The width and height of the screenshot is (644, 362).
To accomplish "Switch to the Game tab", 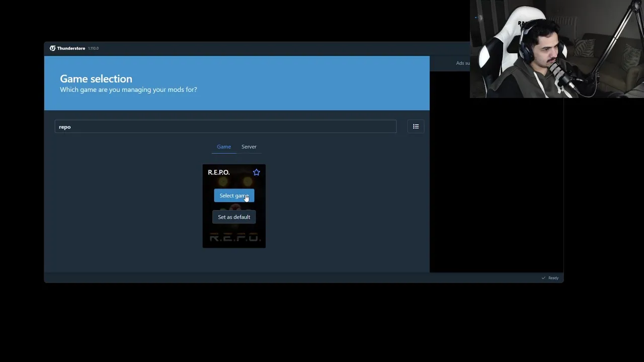I will click(224, 147).
